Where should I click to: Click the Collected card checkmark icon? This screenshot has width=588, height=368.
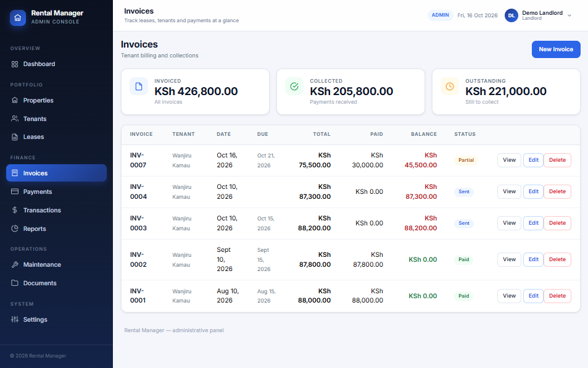294,86
